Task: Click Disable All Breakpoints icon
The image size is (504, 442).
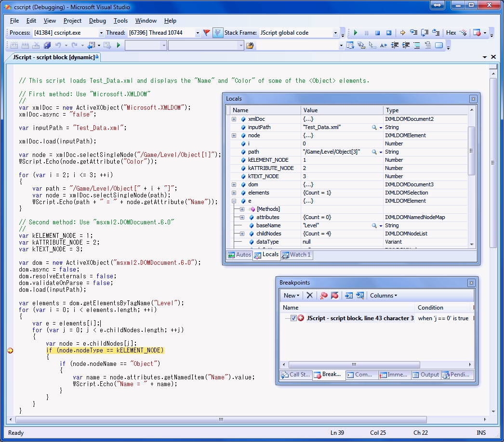Action: pos(334,295)
